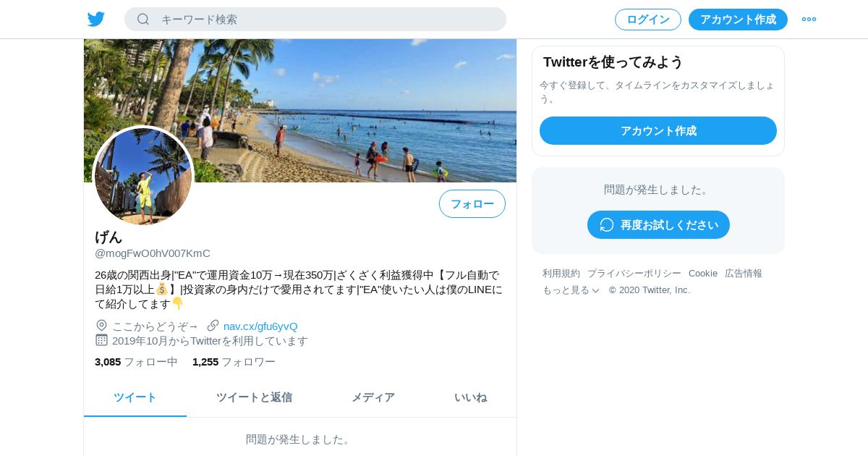Screen dimensions: 868x456
Task: Select the ツイート tab
Action: [135, 397]
